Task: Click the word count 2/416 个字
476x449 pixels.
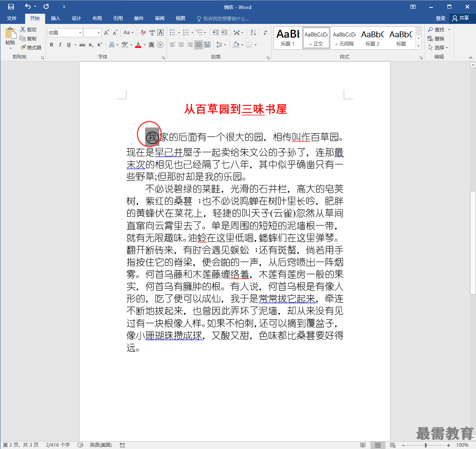Action: [x=58, y=445]
